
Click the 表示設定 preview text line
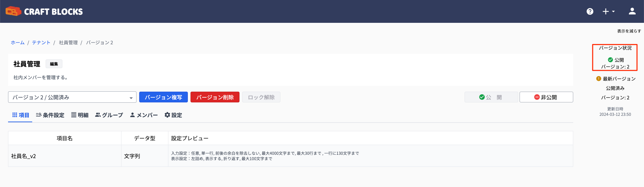coord(222,159)
